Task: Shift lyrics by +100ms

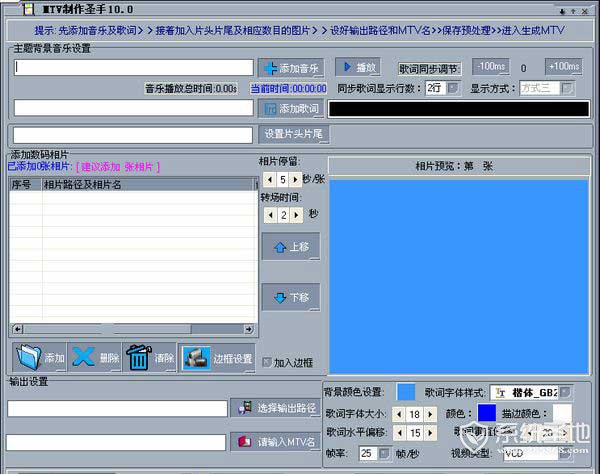Action: click(x=564, y=67)
